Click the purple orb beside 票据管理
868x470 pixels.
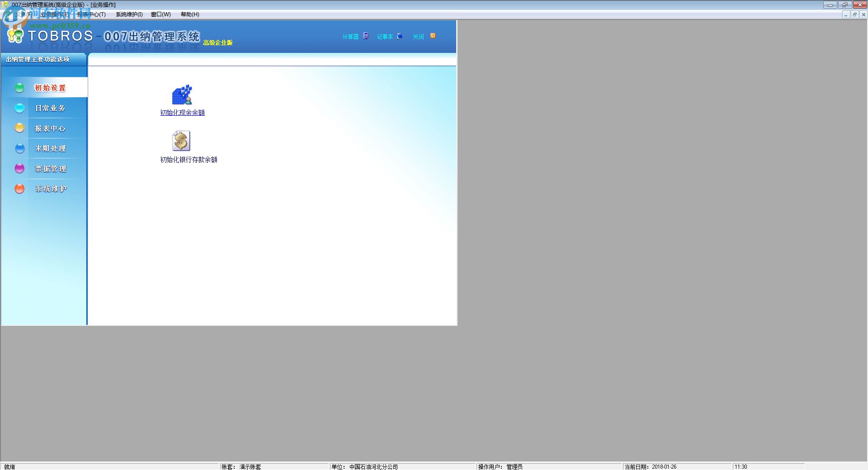(19, 168)
